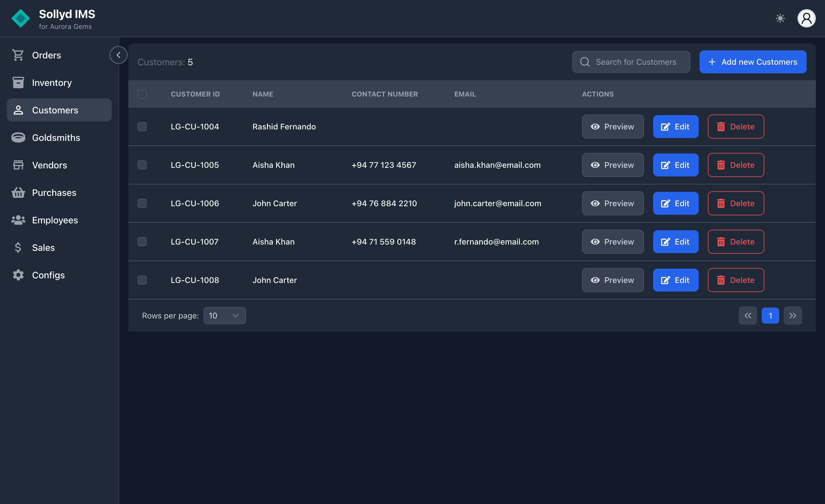Click the Customers person icon
The height and width of the screenshot is (504, 825).
18,110
